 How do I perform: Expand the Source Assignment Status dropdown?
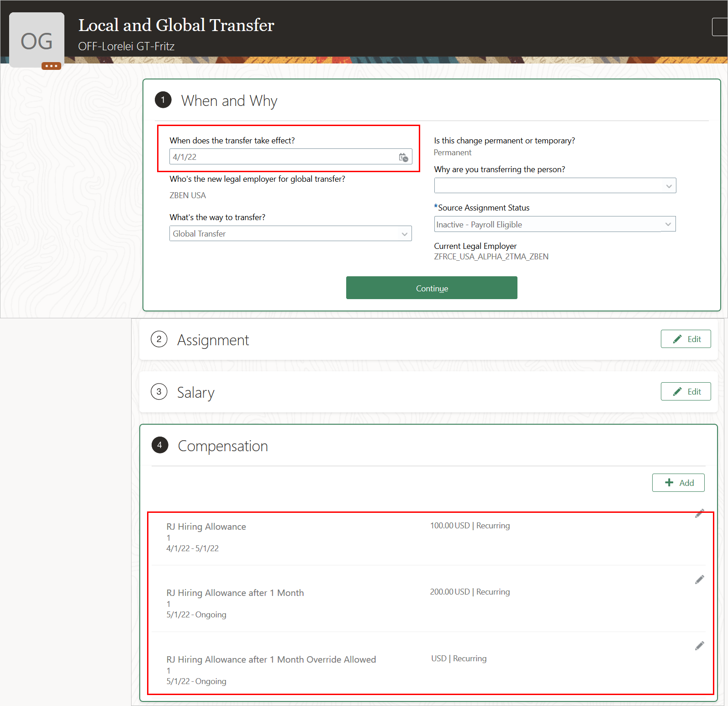[555, 224]
